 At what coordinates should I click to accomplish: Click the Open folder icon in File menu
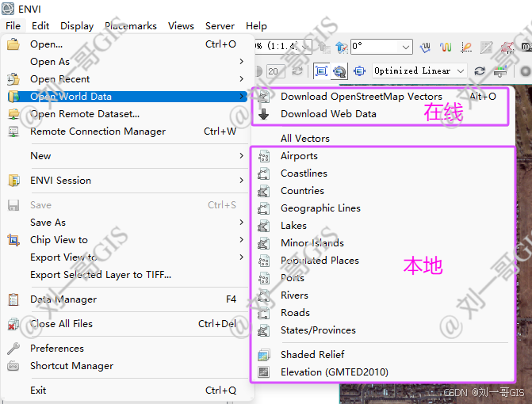click(13, 44)
